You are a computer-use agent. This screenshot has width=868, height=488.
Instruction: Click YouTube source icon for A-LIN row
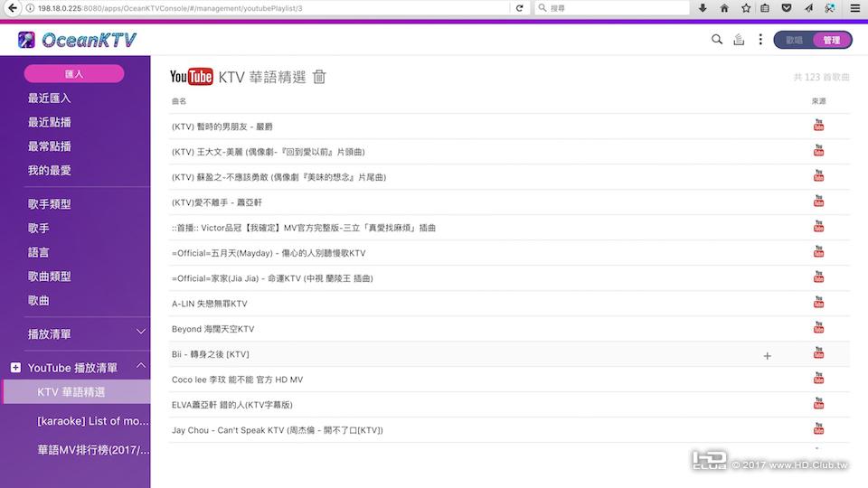819,302
